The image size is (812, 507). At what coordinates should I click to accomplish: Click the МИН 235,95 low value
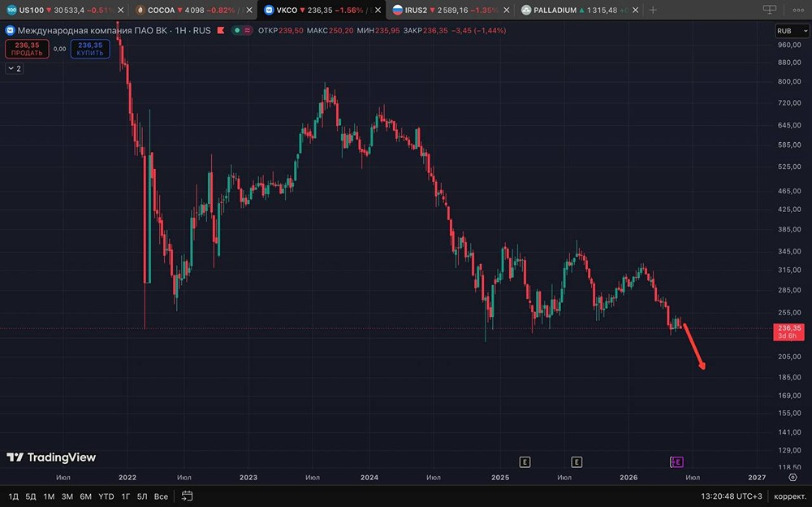click(x=378, y=31)
